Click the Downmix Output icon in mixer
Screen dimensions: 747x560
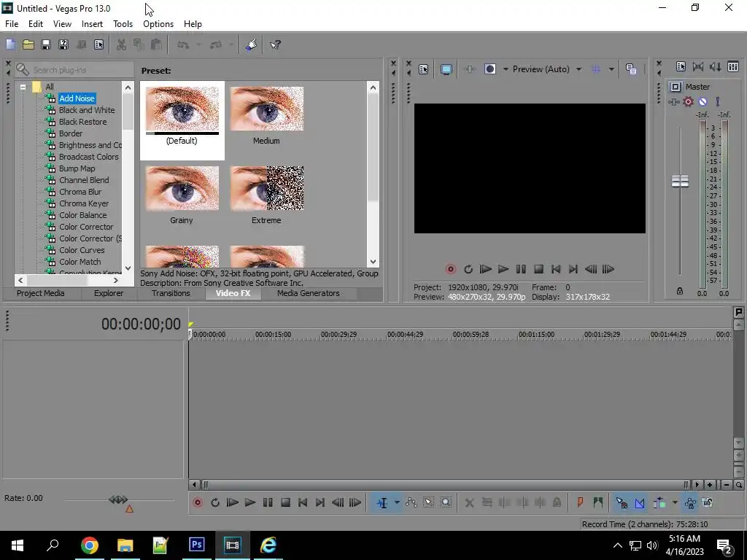click(698, 66)
